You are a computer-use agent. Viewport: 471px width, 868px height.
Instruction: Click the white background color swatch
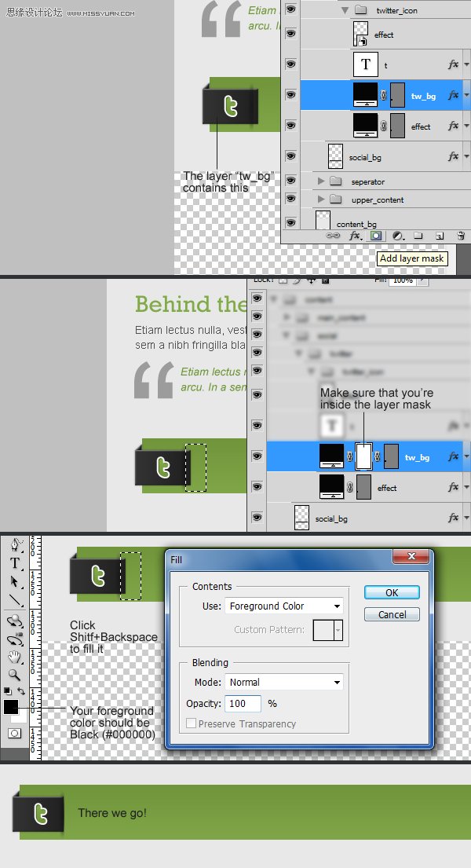[x=22, y=717]
